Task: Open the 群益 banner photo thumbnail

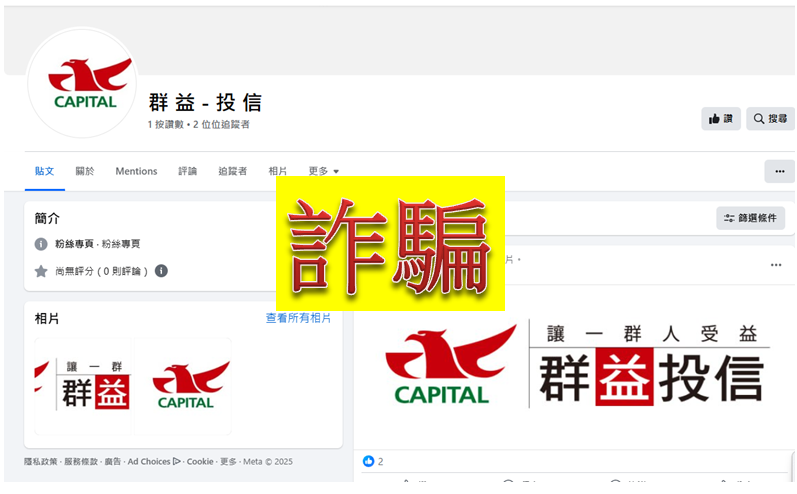Action: coord(82,386)
